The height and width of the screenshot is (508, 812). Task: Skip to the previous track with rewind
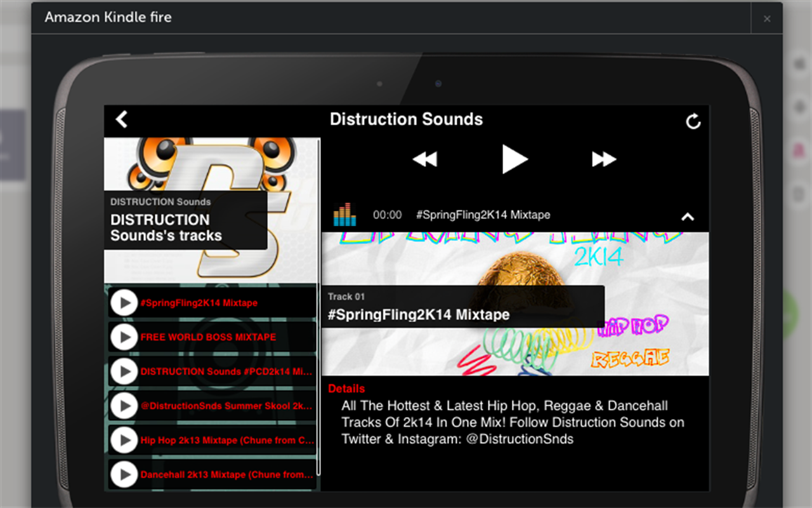tap(424, 159)
